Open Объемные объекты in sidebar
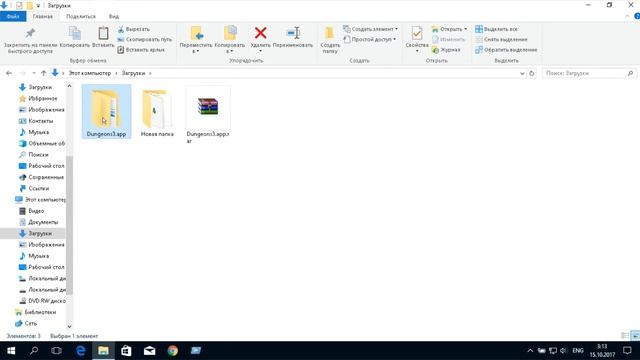This screenshot has width=640, height=360. [x=41, y=143]
